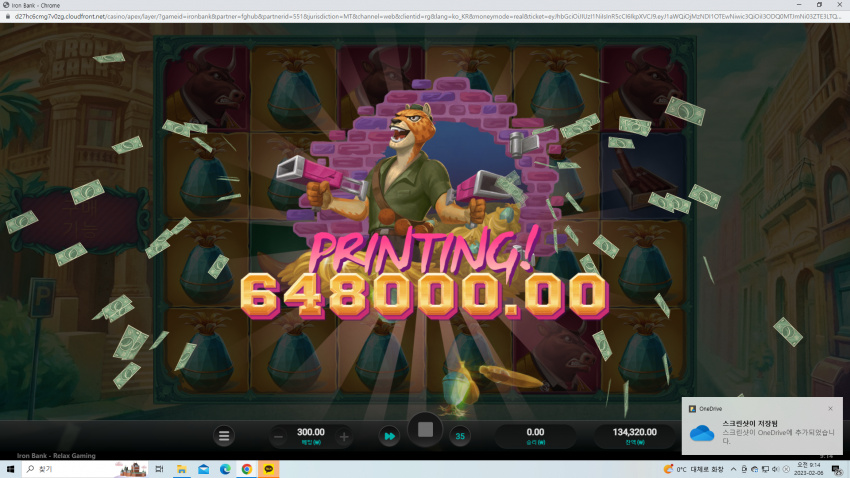The image size is (850, 478).
Task: Open the game hamburger menu
Action: [x=224, y=436]
